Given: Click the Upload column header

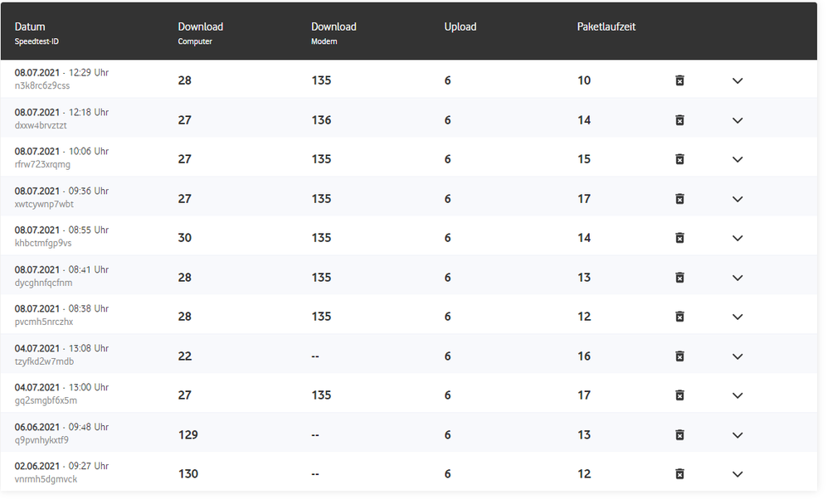Looking at the screenshot, I should click(x=460, y=27).
